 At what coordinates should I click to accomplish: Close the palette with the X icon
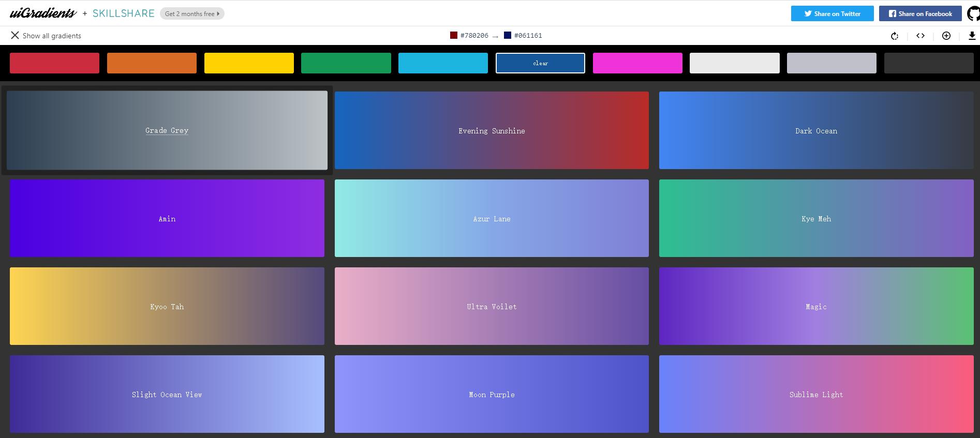(x=15, y=35)
